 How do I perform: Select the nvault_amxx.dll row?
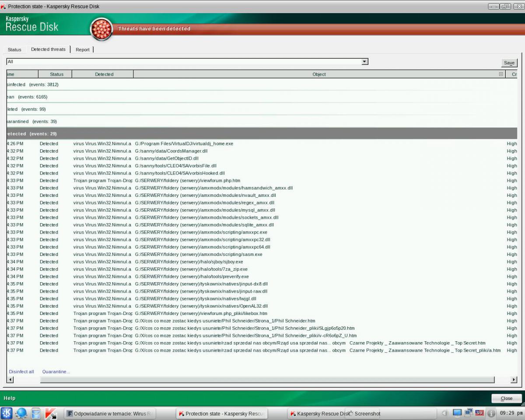[262, 195]
